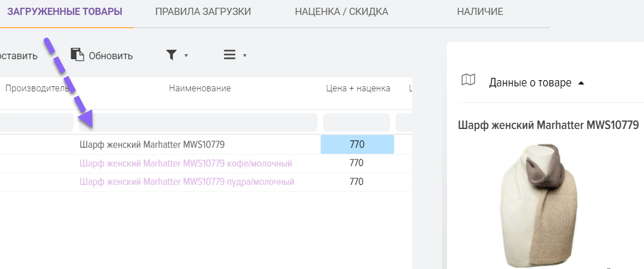Select the Шарф женский Marhatter MWS10779 row
The height and width of the screenshot is (269, 644).
(152, 144)
